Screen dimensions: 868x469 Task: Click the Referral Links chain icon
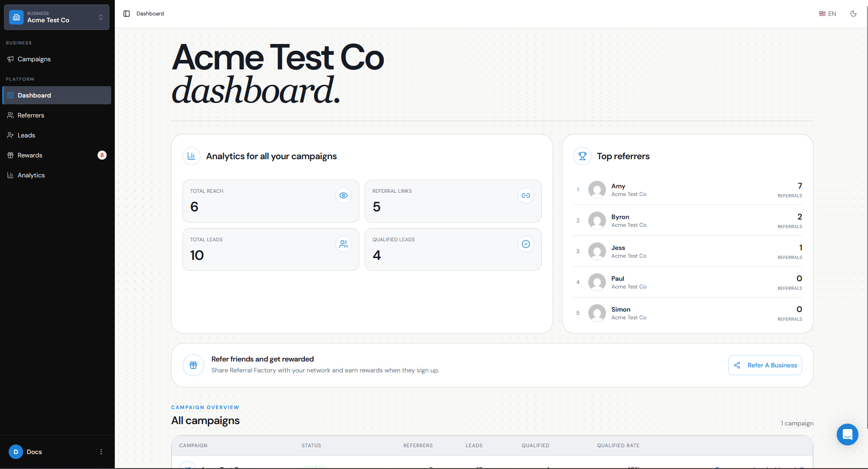tap(526, 195)
